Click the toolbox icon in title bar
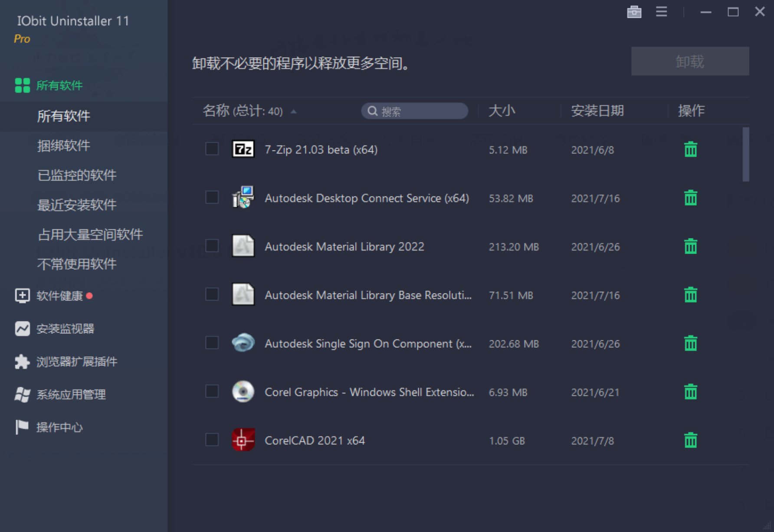The height and width of the screenshot is (532, 774). pos(634,12)
